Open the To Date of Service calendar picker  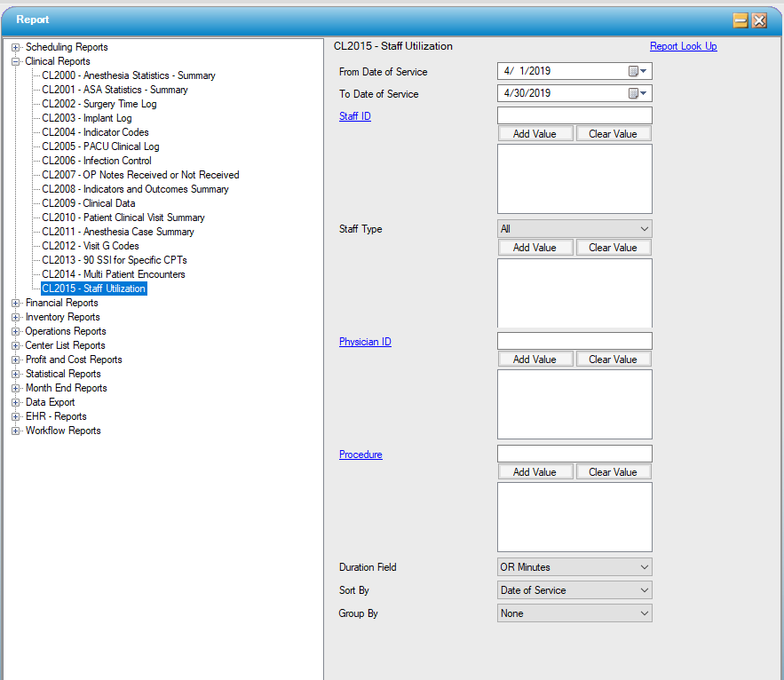pyautogui.click(x=638, y=93)
